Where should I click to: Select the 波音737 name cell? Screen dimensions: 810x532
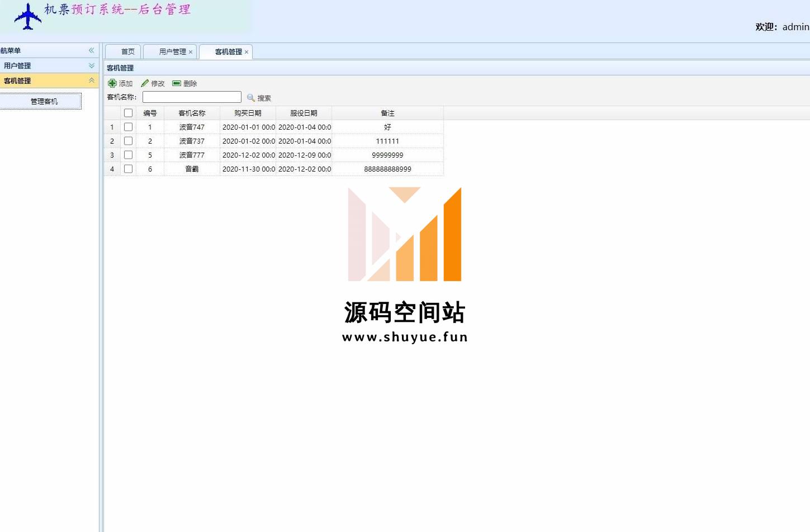tap(192, 141)
